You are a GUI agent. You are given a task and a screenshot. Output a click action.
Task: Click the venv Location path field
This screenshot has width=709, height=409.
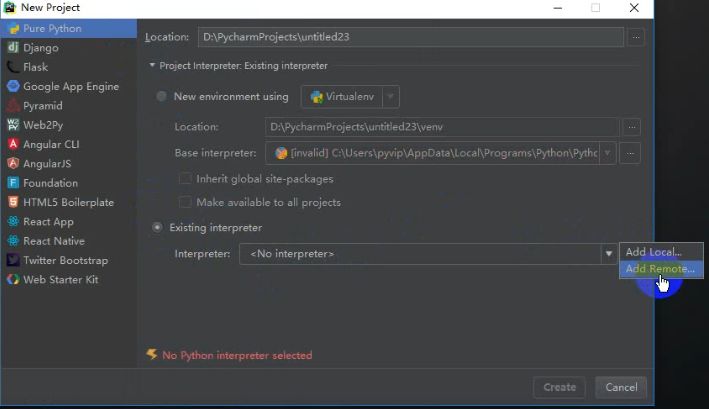[442, 127]
